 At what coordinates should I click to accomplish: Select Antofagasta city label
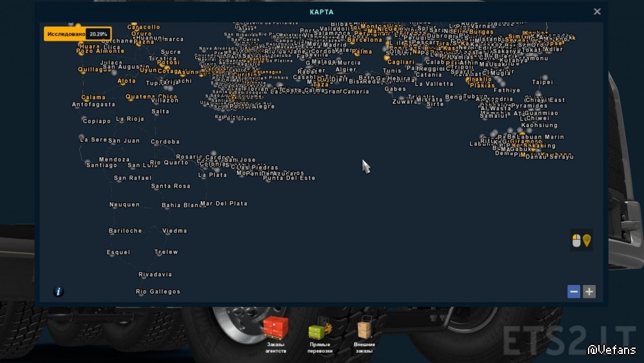[93, 104]
